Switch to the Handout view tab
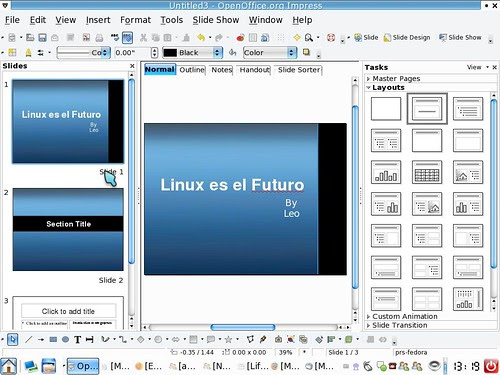This screenshot has height=375, width=500. (255, 70)
